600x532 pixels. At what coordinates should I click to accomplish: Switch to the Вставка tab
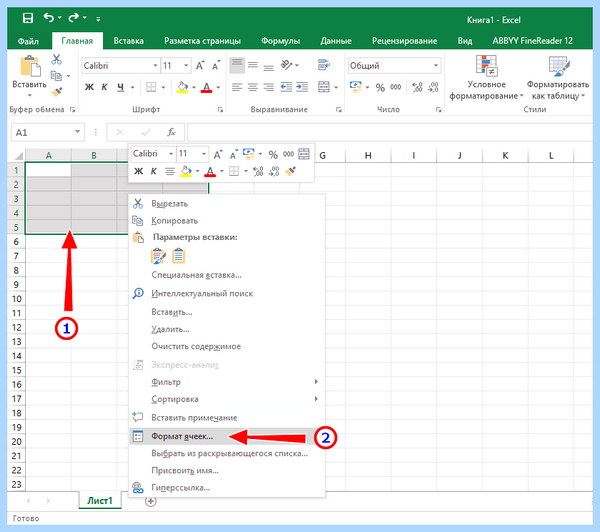tap(128, 41)
